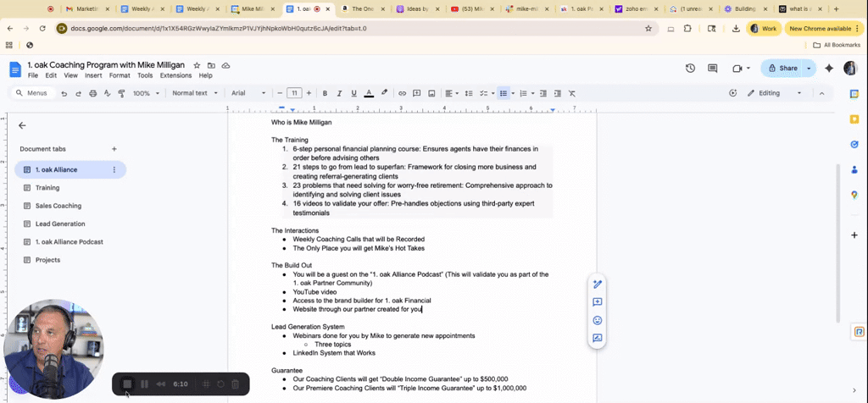Open the highlight color picker
Screen dimensions: 868x403
(384, 93)
